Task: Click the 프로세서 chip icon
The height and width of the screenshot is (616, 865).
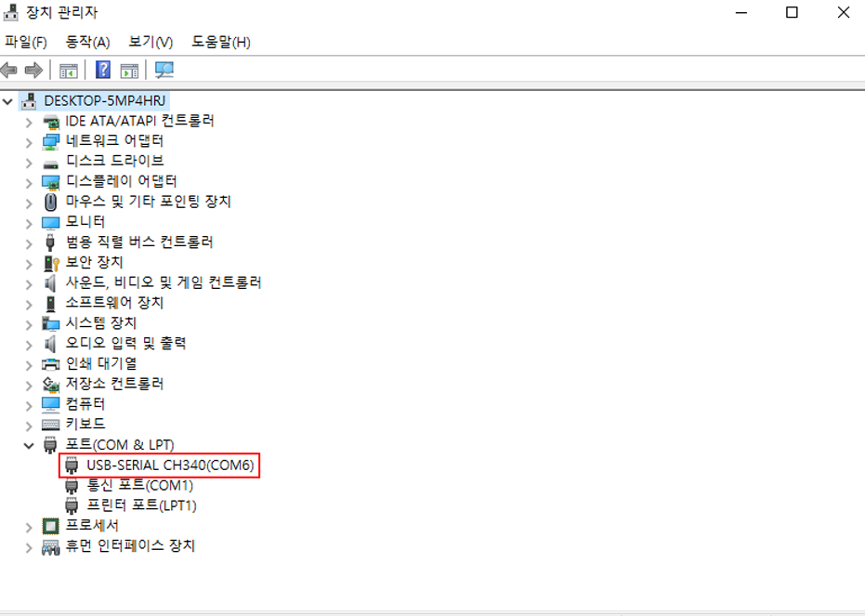Action: click(51, 526)
